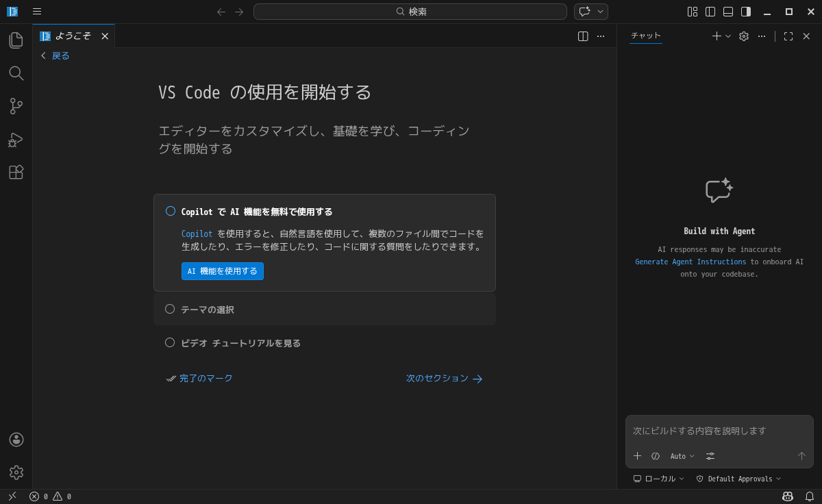Open chat settings gear icon
The width and height of the screenshot is (822, 504).
tap(744, 36)
